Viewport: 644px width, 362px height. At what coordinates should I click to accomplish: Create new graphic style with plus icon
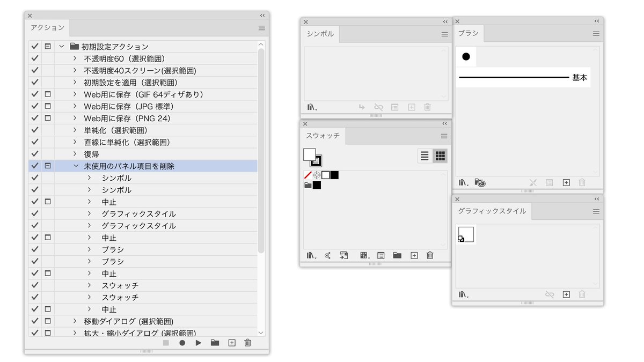(566, 294)
